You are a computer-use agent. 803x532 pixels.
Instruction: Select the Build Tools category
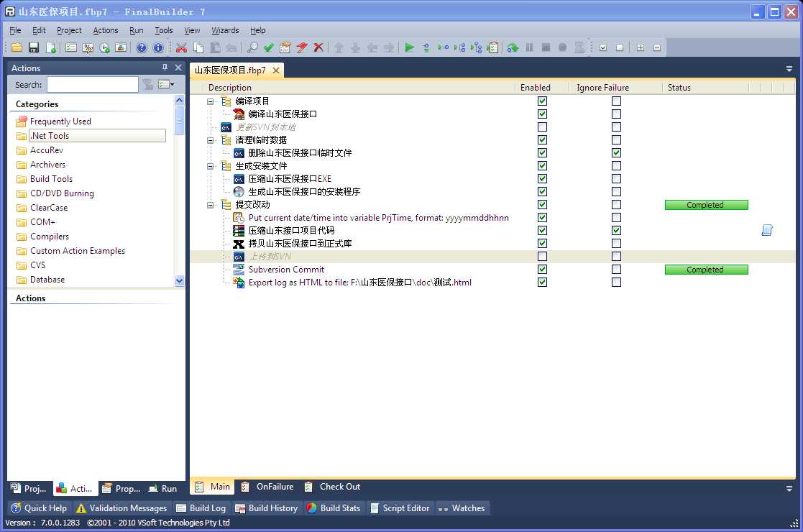(51, 179)
